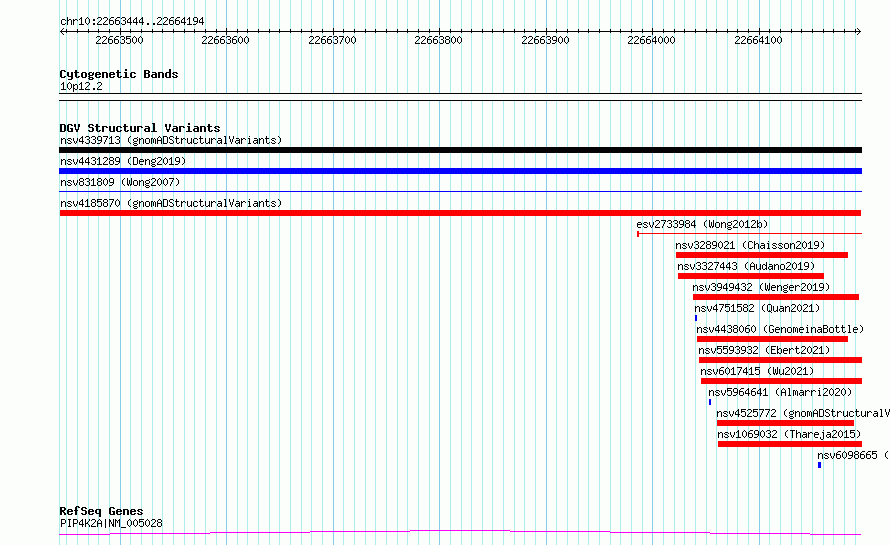890x545 pixels.
Task: Select the red bar under nsv3327443
Action: [750, 276]
